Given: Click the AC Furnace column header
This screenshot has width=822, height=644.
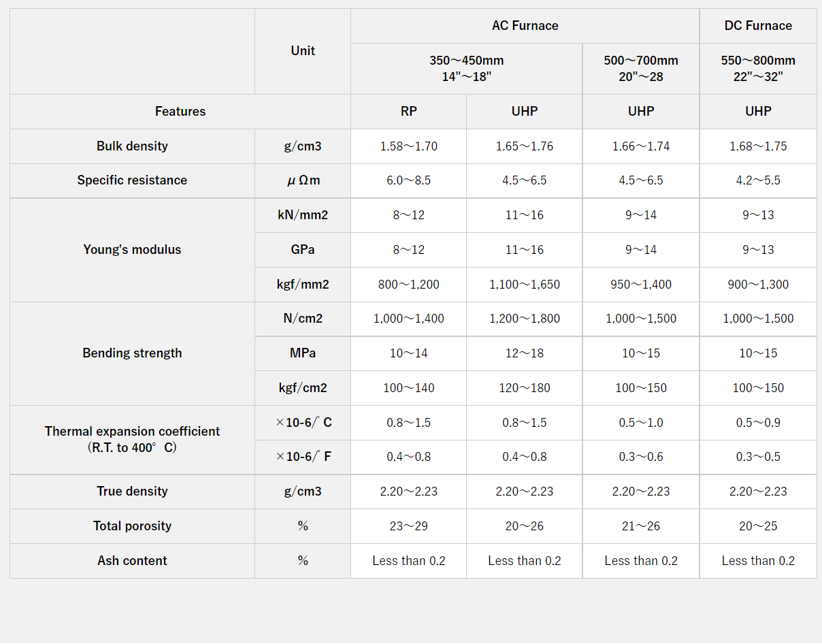Looking at the screenshot, I should point(525,26).
